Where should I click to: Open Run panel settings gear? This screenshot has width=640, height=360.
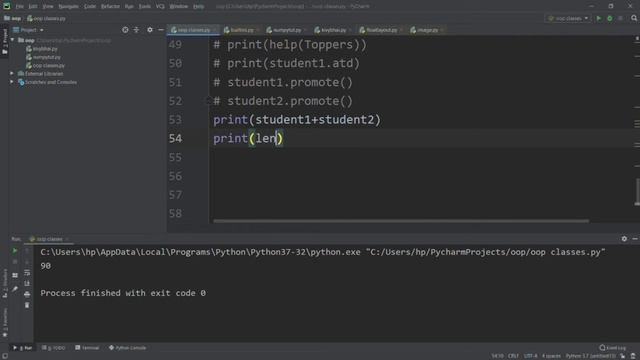pos(624,239)
